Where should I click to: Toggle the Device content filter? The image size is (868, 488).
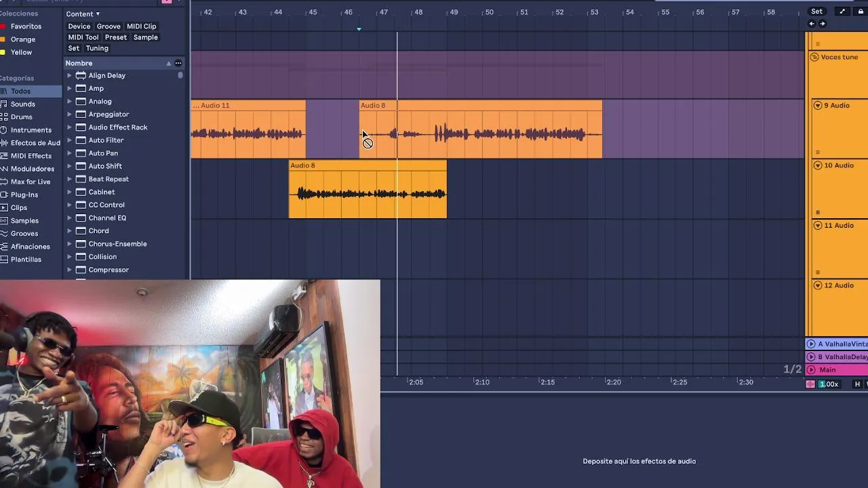click(x=79, y=26)
